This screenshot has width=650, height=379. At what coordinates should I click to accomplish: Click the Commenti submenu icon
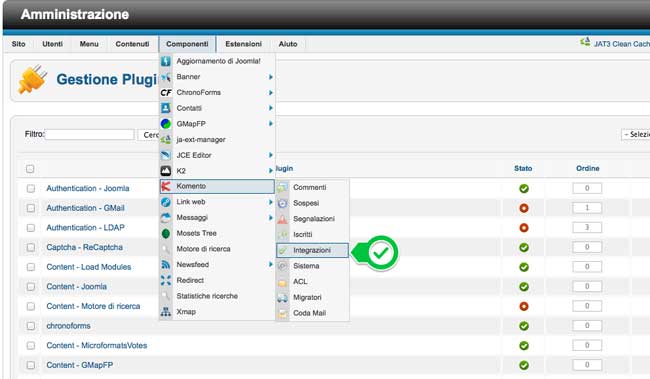pyautogui.click(x=282, y=187)
